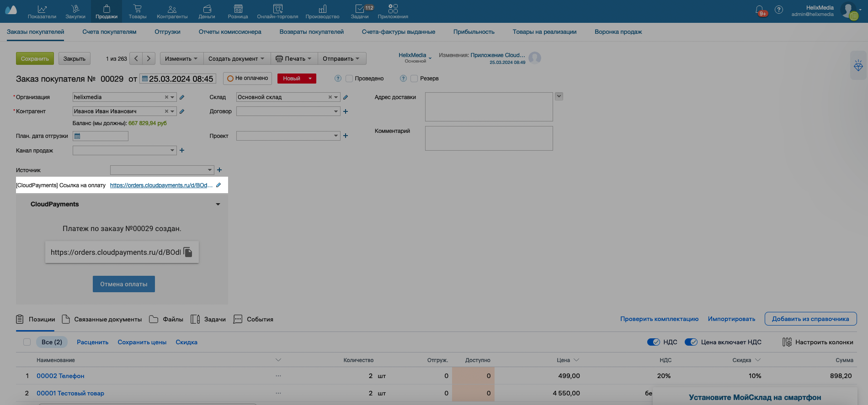Open the Договор combo box
868x405 pixels.
click(x=288, y=111)
